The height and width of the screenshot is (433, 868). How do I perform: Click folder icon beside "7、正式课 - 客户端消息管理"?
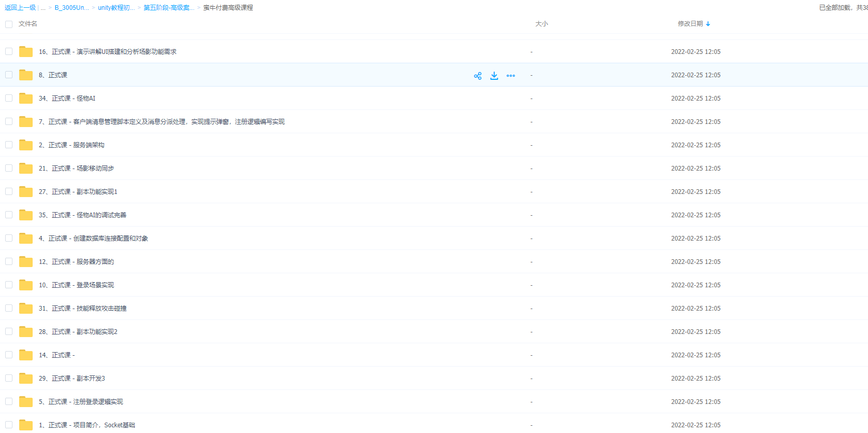pos(26,121)
